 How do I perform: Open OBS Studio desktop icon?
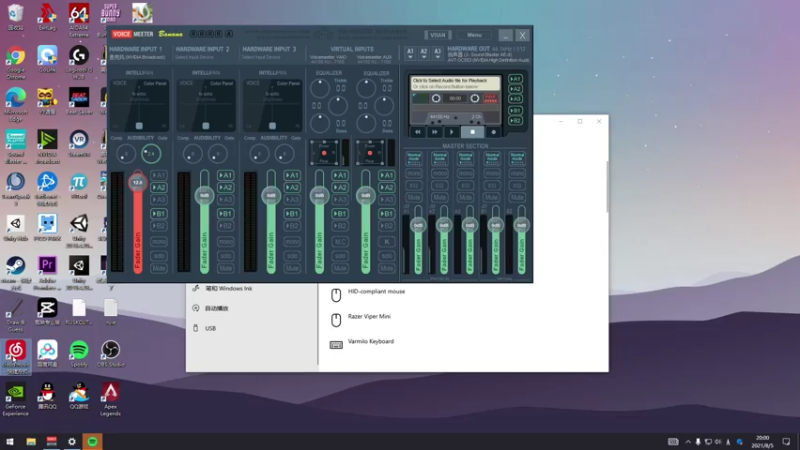coord(111,354)
